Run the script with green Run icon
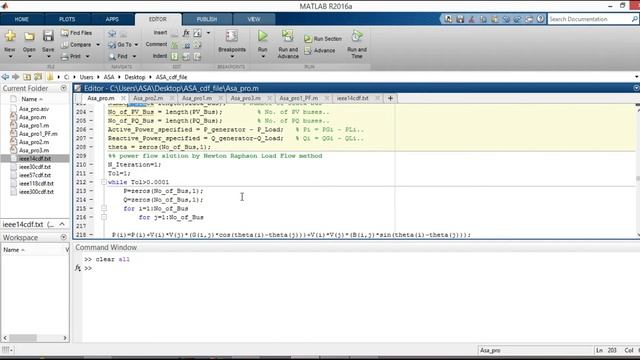Viewport: 640px width, 360px height. pos(262,36)
